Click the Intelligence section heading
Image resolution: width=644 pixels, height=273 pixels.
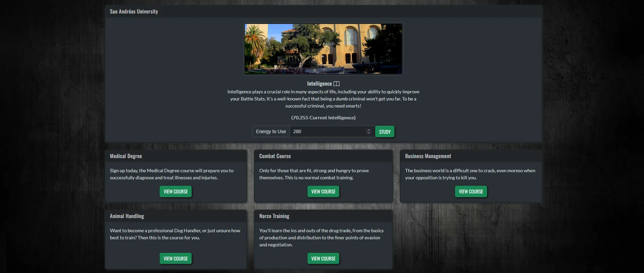coord(319,84)
